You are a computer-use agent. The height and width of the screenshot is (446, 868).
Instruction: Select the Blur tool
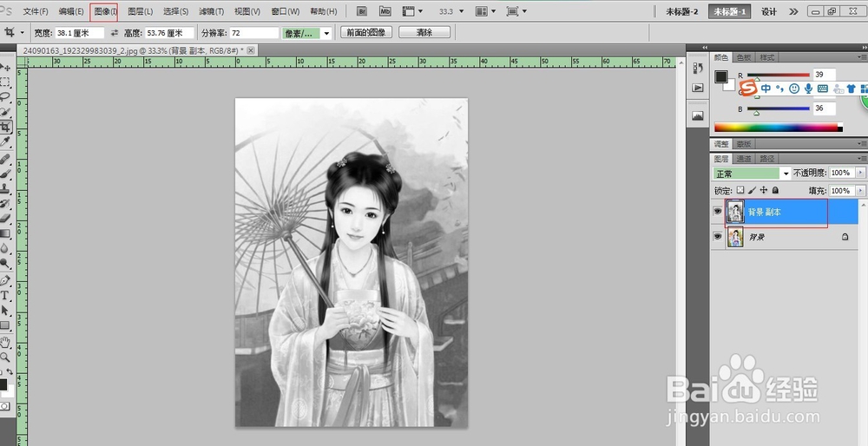(x=5, y=248)
